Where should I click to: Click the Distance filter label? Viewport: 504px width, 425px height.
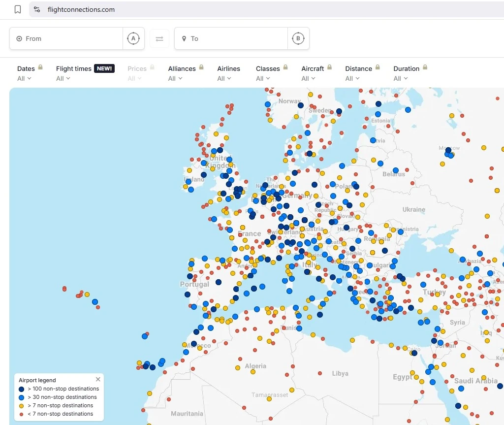tap(358, 68)
